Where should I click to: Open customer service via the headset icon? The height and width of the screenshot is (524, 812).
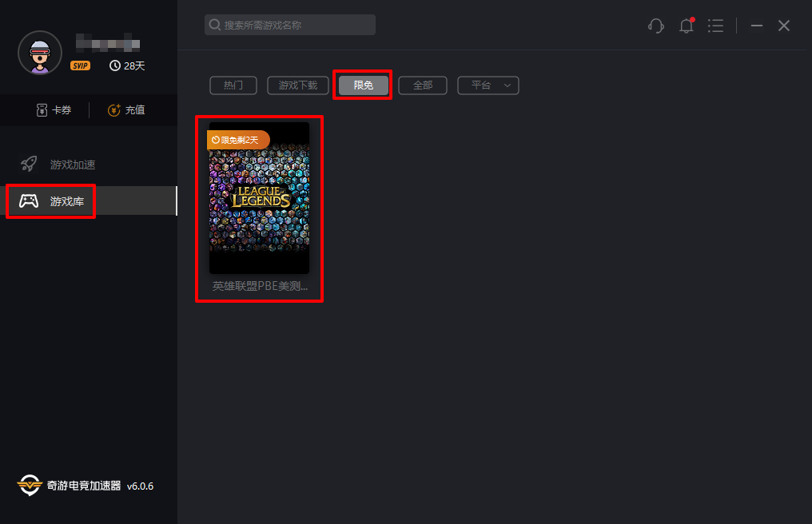pyautogui.click(x=656, y=26)
